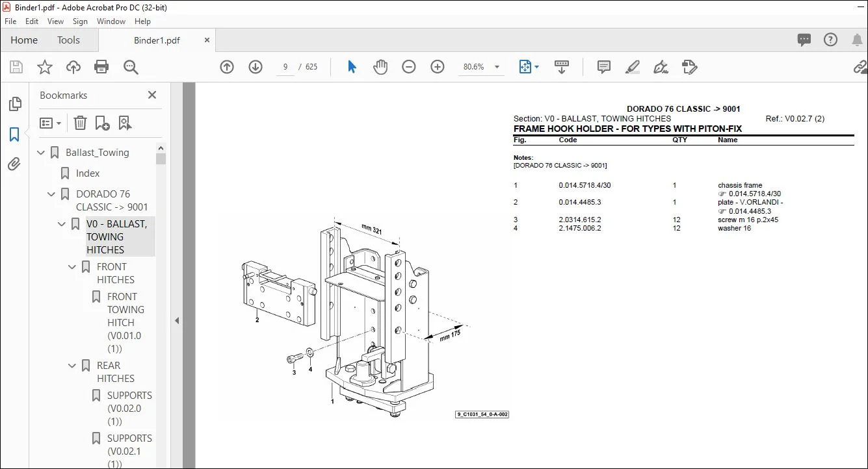Open the Sign menu
The height and width of the screenshot is (469, 868).
(x=80, y=21)
